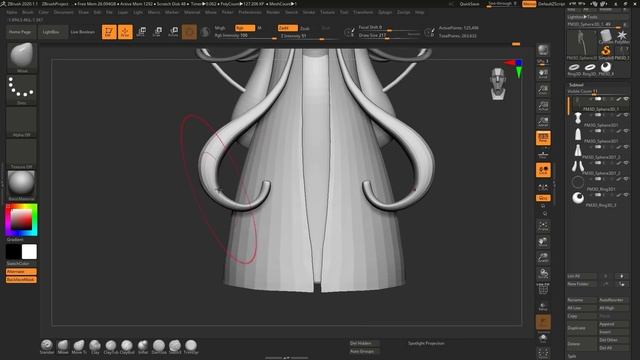Screen dimensions: 640x360
Task: Click the Del Hidden button
Action: coord(364,343)
